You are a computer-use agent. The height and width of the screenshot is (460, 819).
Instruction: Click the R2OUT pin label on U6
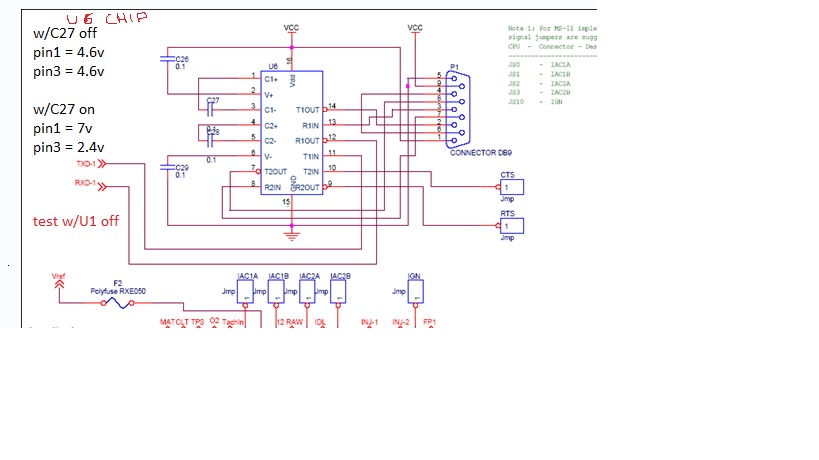308,187
